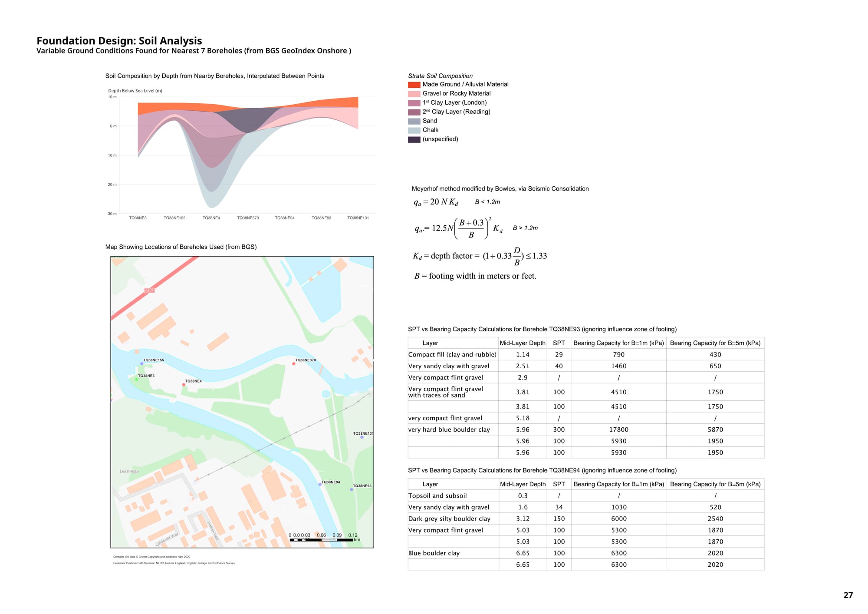
Task: Click the bearing capacity value 5870
Action: [715, 429]
